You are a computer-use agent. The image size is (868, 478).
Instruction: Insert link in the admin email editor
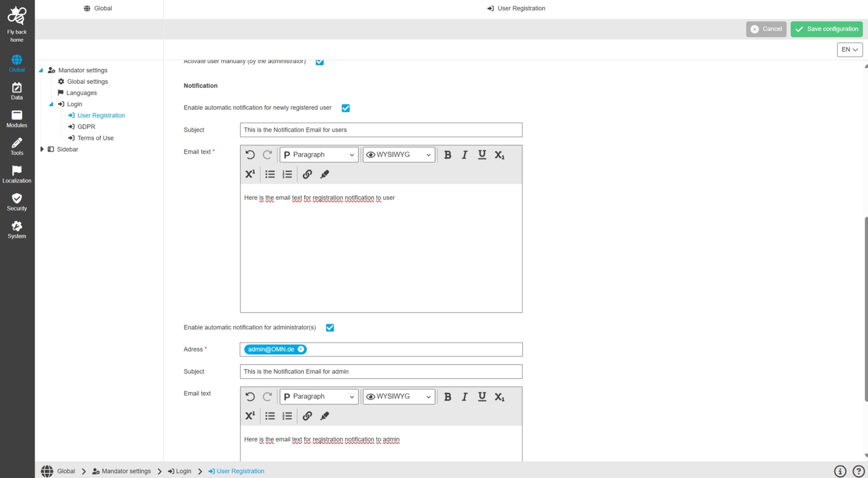click(307, 416)
